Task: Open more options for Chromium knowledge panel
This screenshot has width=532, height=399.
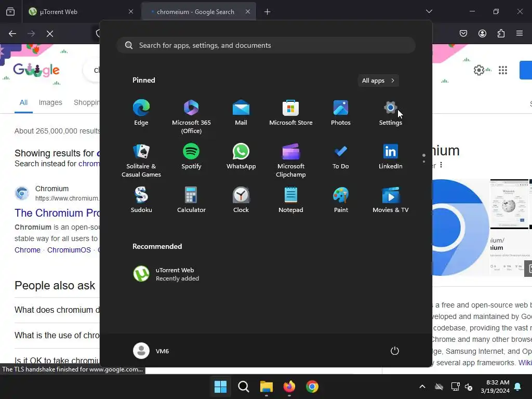Action: [441, 165]
